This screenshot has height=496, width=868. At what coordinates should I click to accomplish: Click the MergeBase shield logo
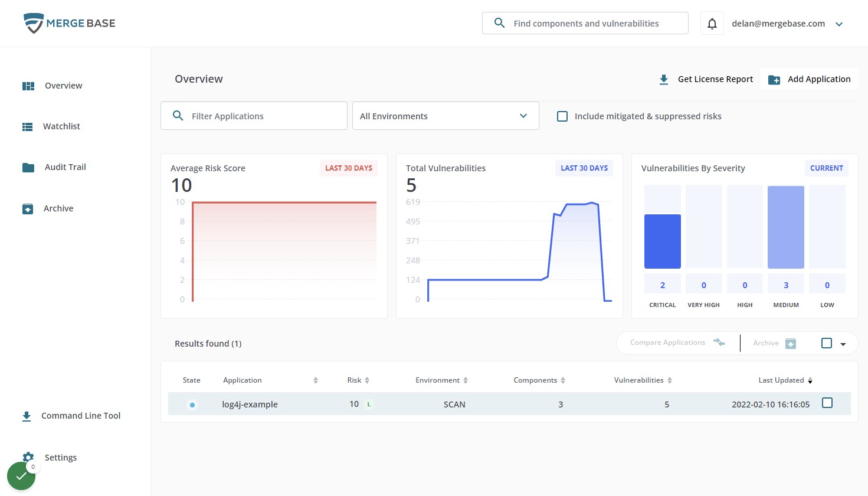(34, 23)
